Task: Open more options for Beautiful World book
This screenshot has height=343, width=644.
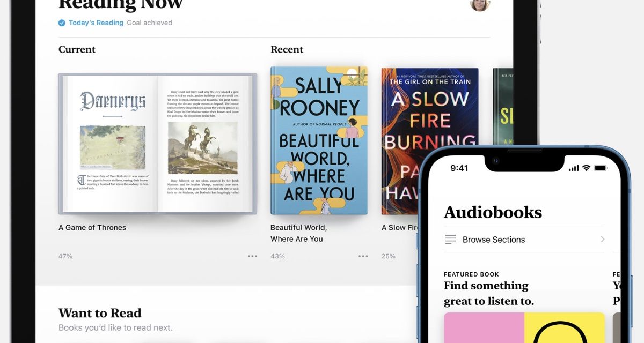Action: click(x=363, y=256)
